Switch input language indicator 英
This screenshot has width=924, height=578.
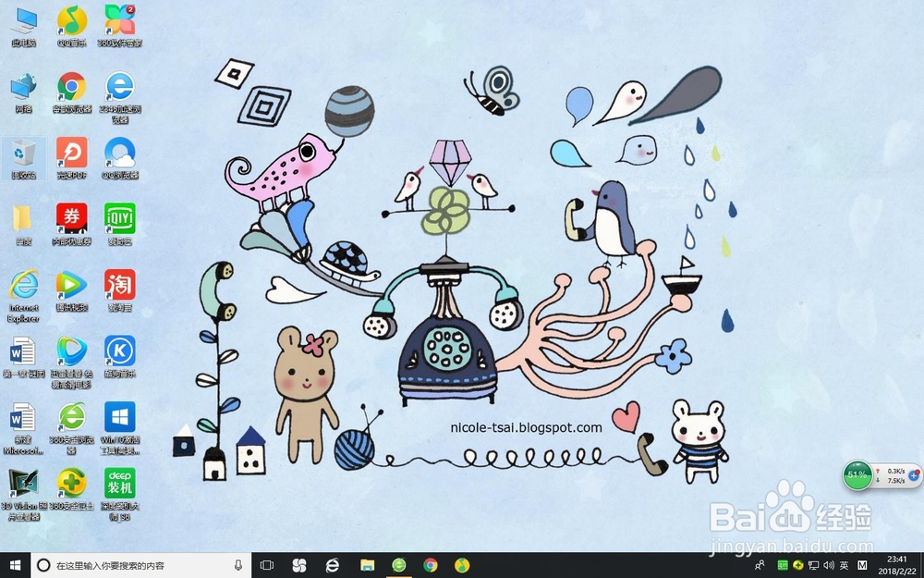(845, 565)
